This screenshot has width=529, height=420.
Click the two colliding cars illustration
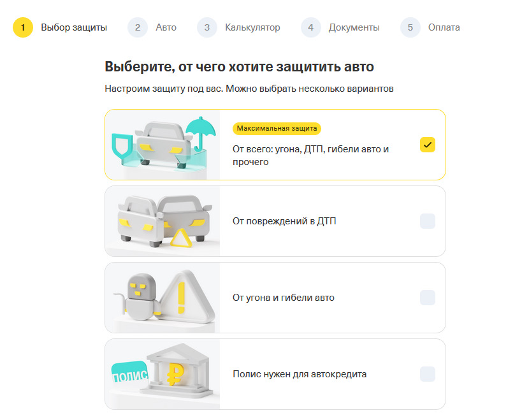163,221
